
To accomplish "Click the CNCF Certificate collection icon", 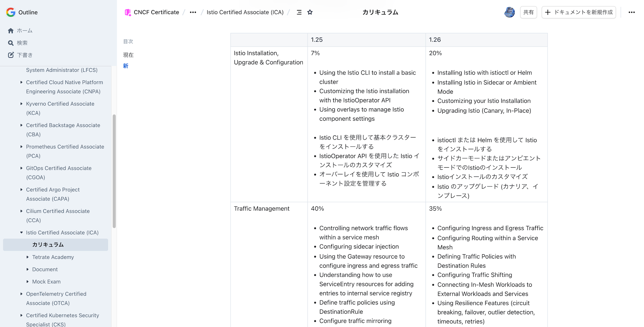I will click(127, 12).
